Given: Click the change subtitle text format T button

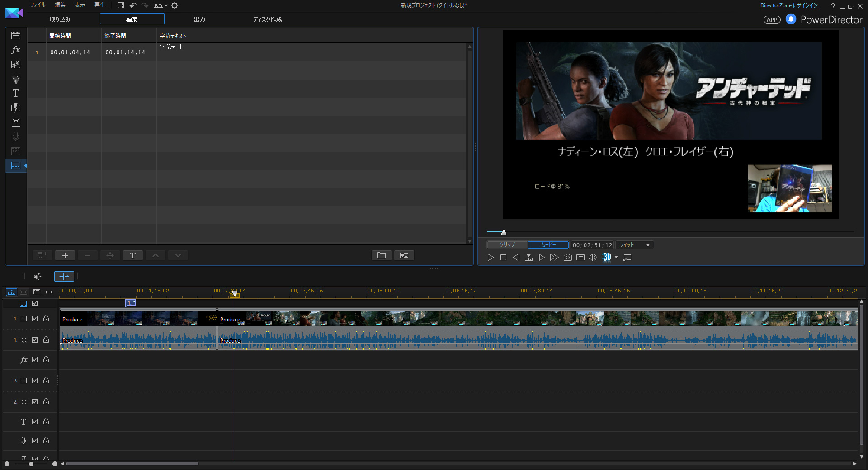Looking at the screenshot, I should pos(133,255).
